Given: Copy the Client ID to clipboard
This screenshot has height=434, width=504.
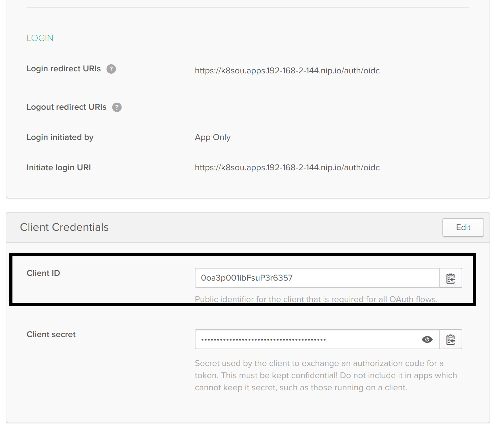Looking at the screenshot, I should pyautogui.click(x=451, y=278).
